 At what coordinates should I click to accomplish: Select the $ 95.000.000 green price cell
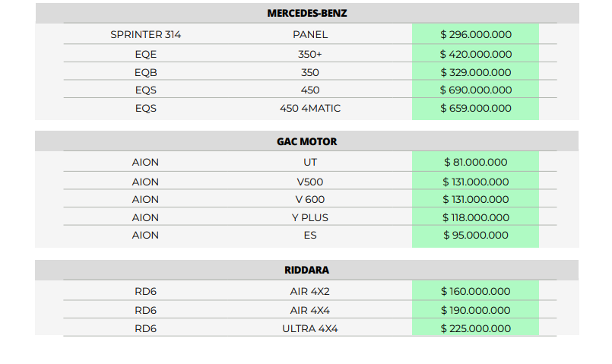476,235
